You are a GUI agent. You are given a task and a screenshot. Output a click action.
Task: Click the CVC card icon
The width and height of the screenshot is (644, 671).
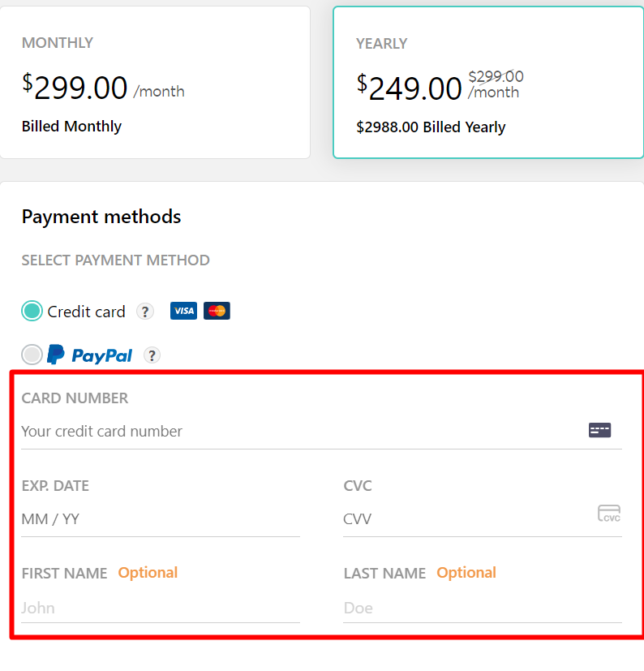609,514
